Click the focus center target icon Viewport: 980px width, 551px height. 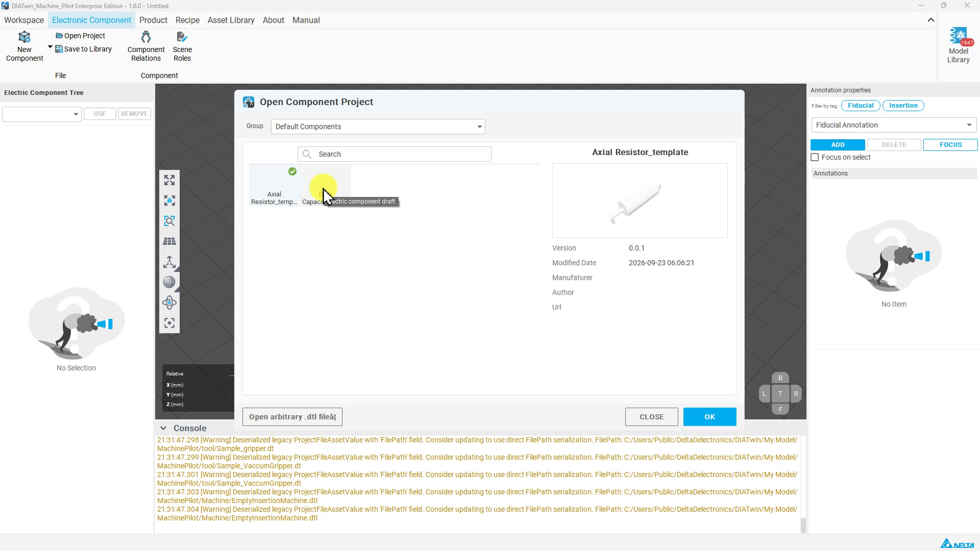point(169,323)
